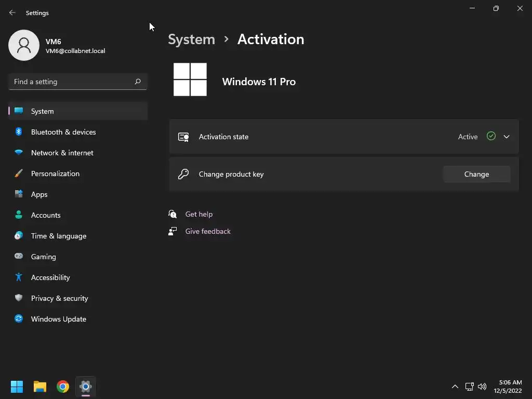The height and width of the screenshot is (399, 532).
Task: Open the Personalization settings section
Action: [55, 174]
